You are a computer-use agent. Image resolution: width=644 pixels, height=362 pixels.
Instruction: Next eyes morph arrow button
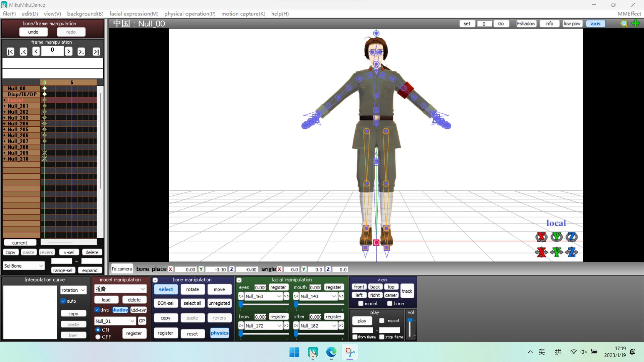[x=286, y=296]
